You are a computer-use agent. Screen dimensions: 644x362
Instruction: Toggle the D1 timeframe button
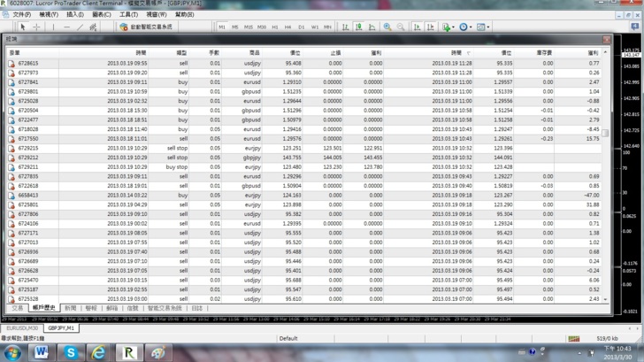pos(302,27)
